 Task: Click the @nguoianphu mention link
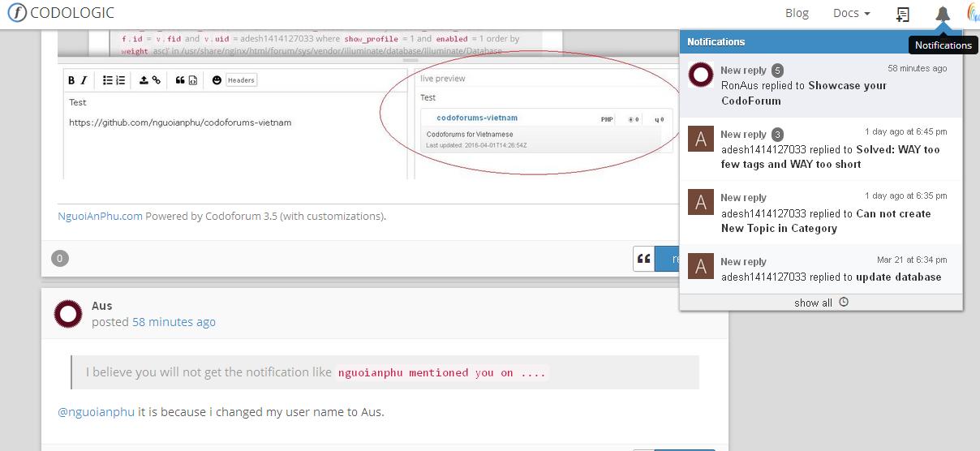click(96, 411)
